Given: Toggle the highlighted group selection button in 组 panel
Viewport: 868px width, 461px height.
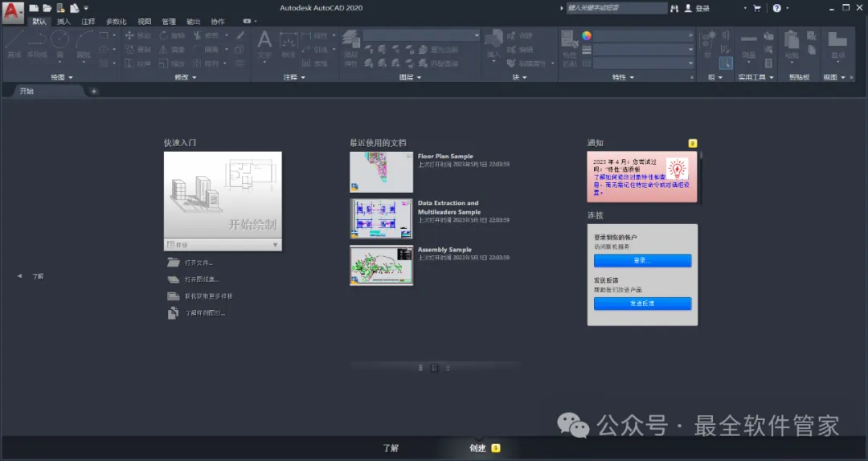Looking at the screenshot, I should [x=726, y=63].
